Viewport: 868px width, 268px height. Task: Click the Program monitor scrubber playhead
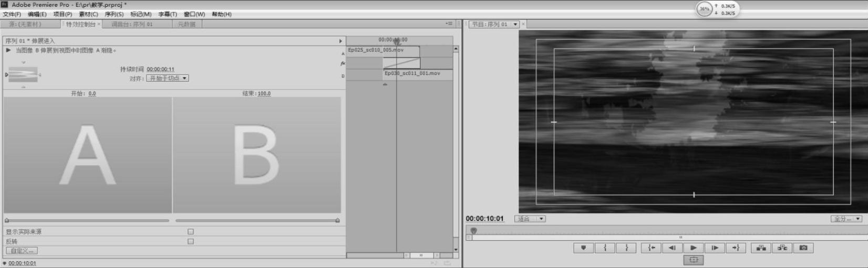tap(473, 230)
